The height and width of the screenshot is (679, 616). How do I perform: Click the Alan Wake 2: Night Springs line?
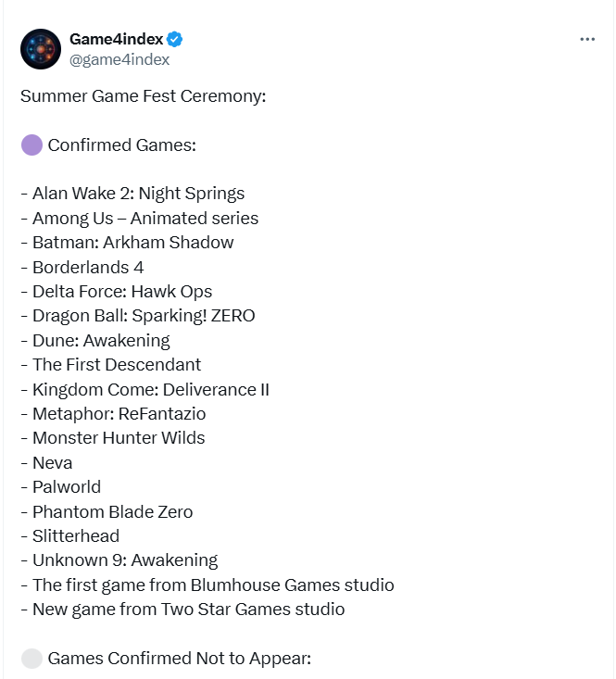pyautogui.click(x=132, y=194)
